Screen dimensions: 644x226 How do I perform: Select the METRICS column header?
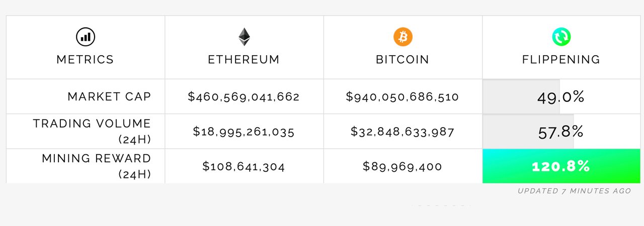point(86,60)
